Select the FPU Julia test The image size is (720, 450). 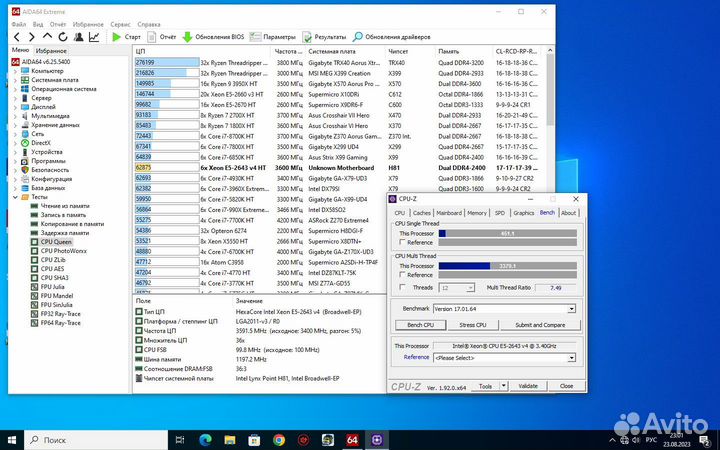52,287
